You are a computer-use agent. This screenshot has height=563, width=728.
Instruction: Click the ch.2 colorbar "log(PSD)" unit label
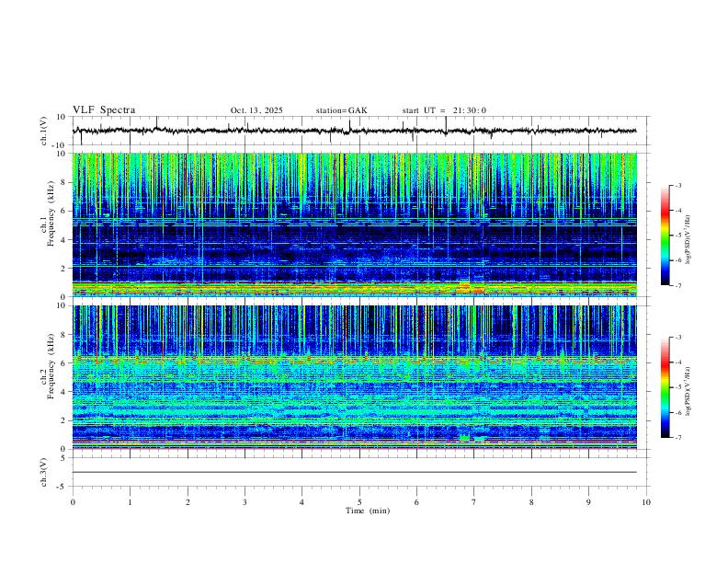(688, 392)
